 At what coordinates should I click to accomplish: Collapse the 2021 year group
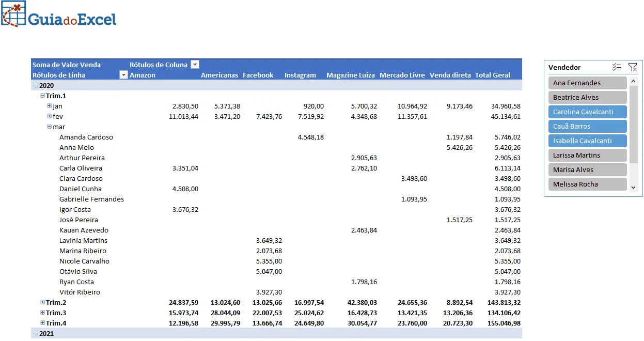click(x=36, y=333)
